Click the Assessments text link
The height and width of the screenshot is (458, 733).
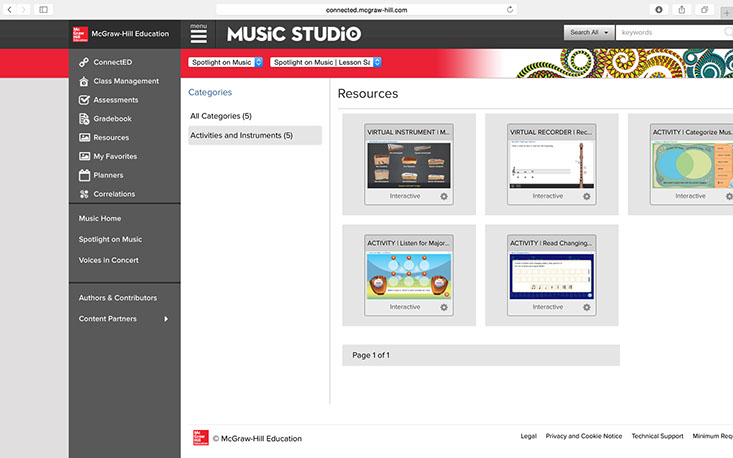point(115,100)
